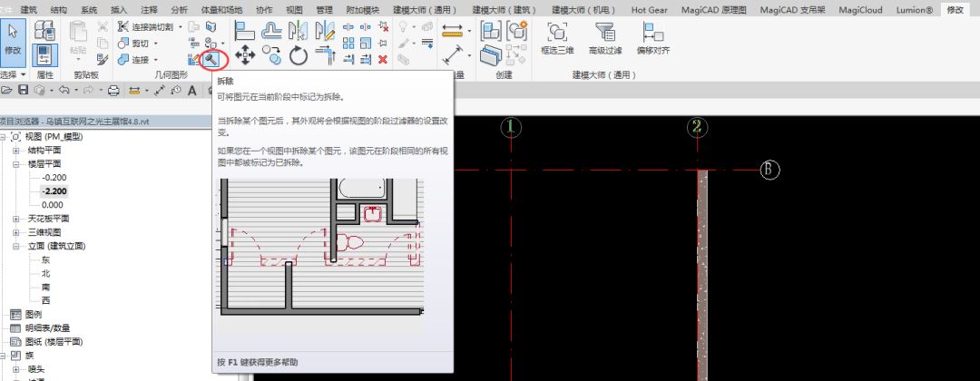Click the Match Type Properties brush icon
This screenshot has height=381, width=980.
pyautogui.click(x=103, y=59)
